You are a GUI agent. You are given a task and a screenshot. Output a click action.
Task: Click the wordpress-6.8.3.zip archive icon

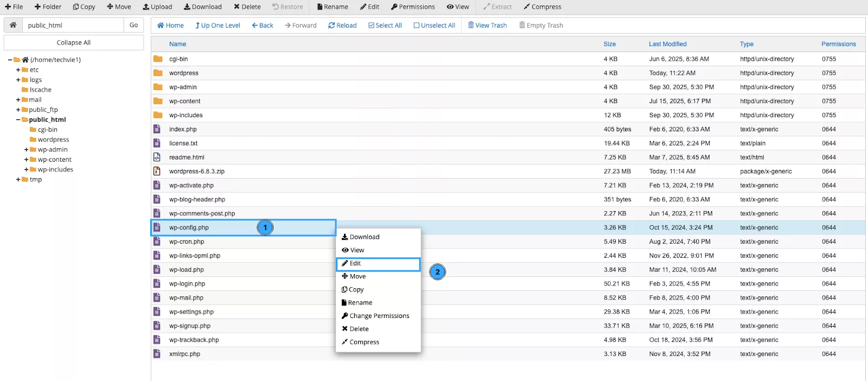pos(157,172)
